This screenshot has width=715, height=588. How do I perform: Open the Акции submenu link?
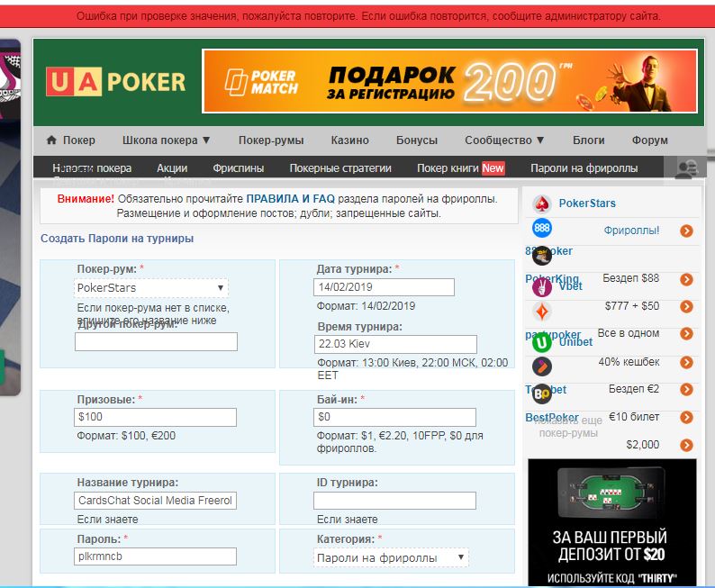[172, 168]
